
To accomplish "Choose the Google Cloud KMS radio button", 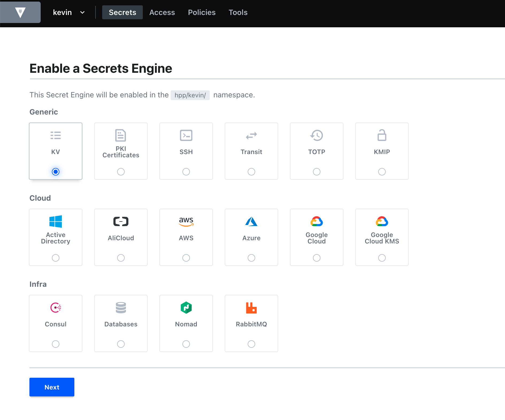I will (x=382, y=258).
